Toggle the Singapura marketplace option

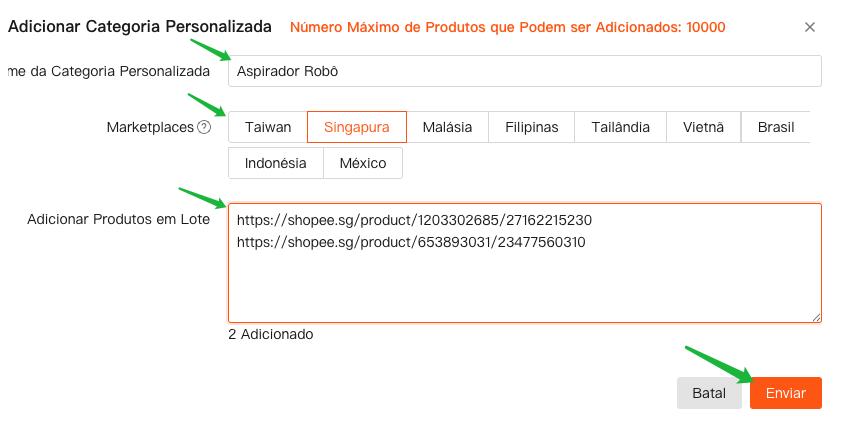point(356,127)
